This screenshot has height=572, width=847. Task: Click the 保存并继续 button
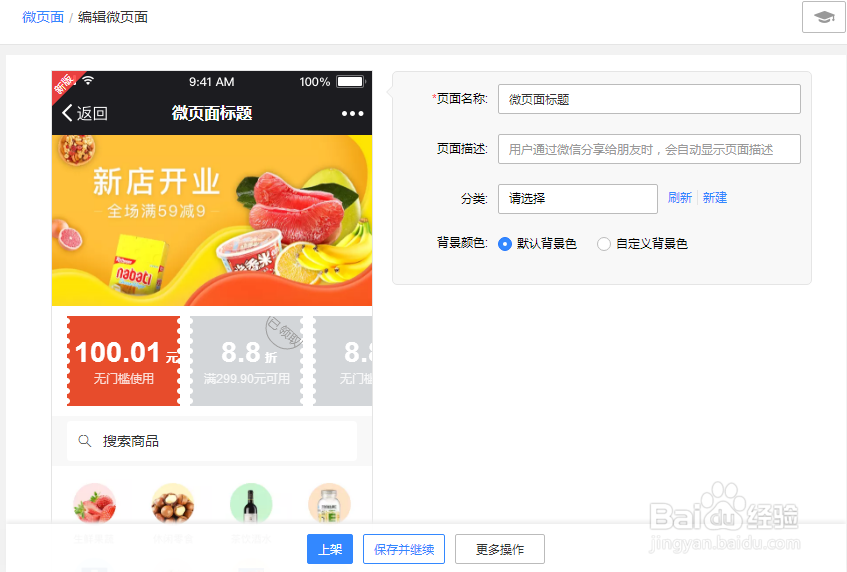(404, 549)
